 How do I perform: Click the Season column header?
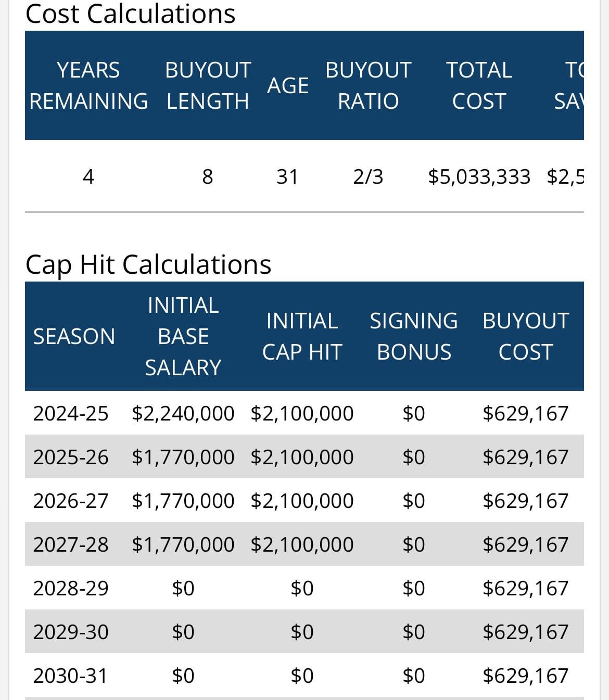tap(74, 336)
